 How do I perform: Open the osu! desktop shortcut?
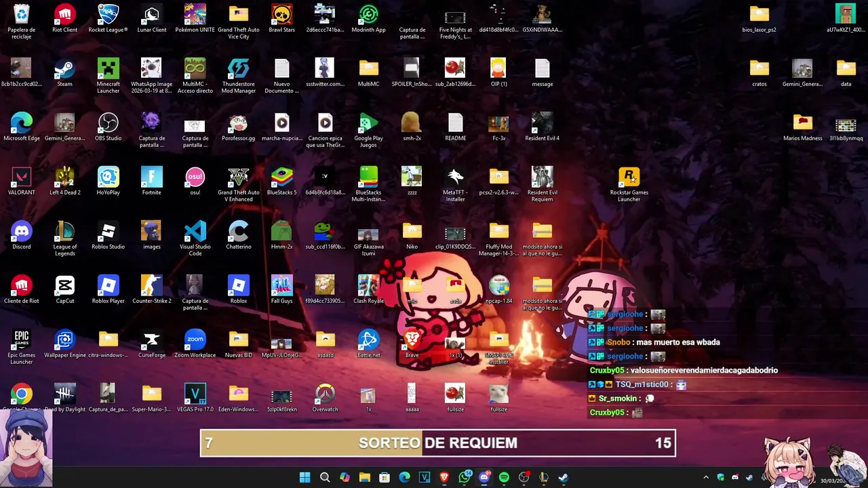coord(195,182)
